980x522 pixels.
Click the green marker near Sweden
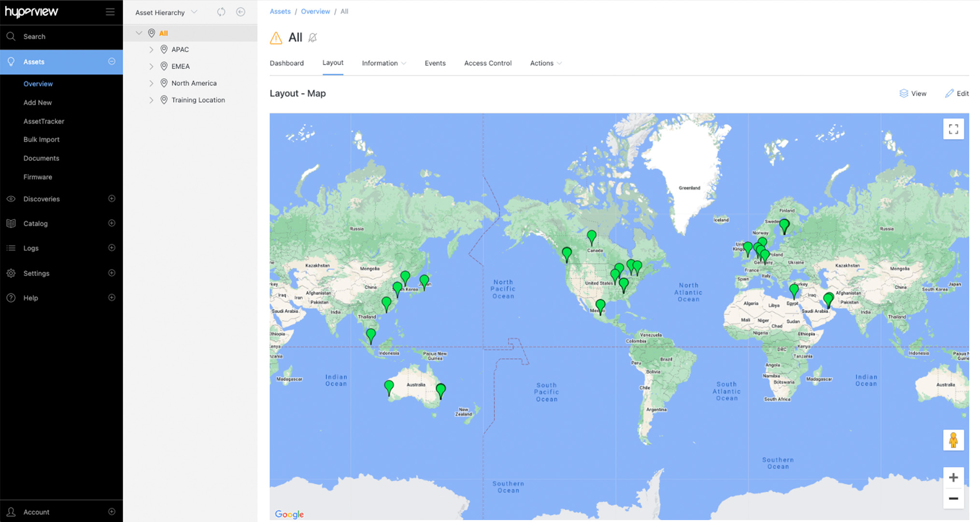point(784,226)
